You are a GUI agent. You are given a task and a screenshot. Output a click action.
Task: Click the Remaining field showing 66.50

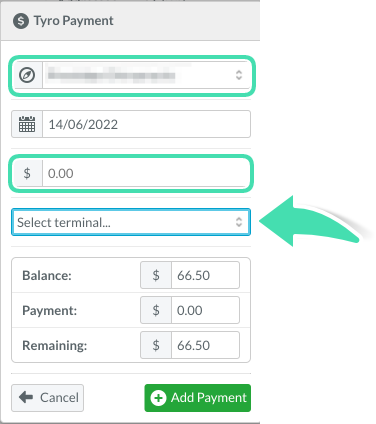pos(205,345)
